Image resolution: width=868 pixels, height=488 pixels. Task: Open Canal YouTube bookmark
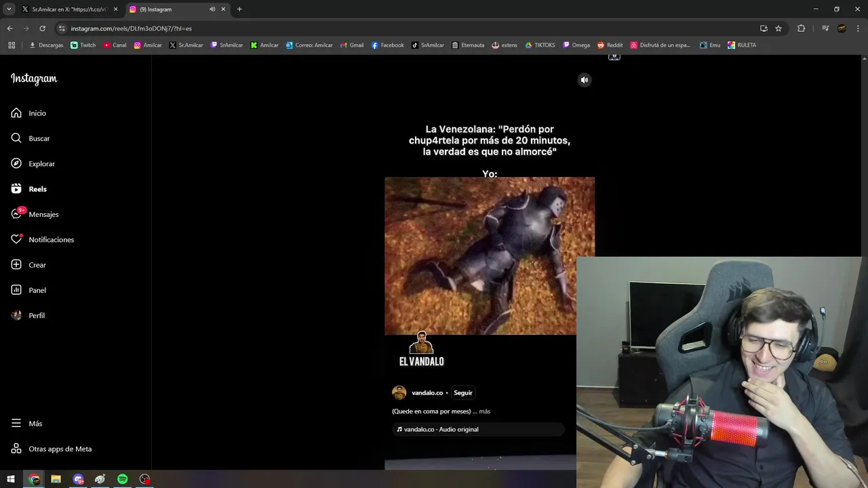click(115, 45)
